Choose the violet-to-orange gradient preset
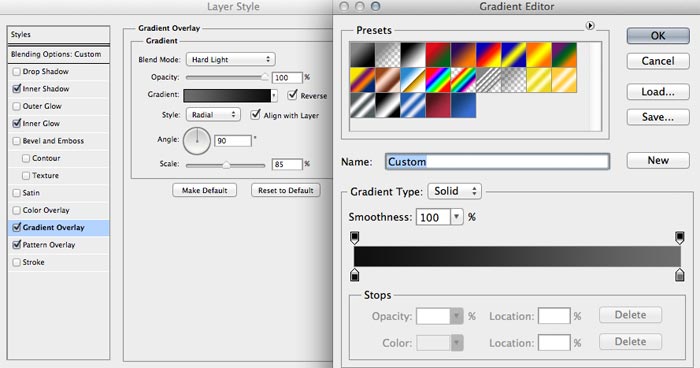Screen dimensions: 700x368 (x=463, y=55)
